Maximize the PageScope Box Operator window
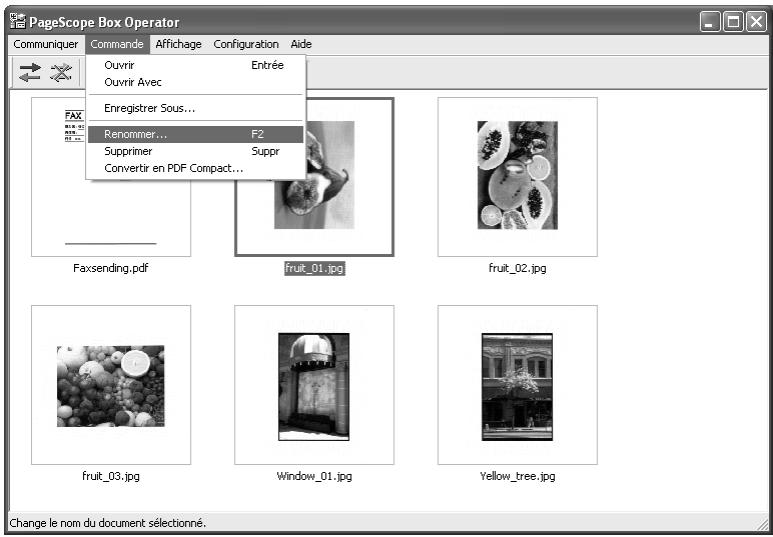773x537 pixels. [733, 22]
